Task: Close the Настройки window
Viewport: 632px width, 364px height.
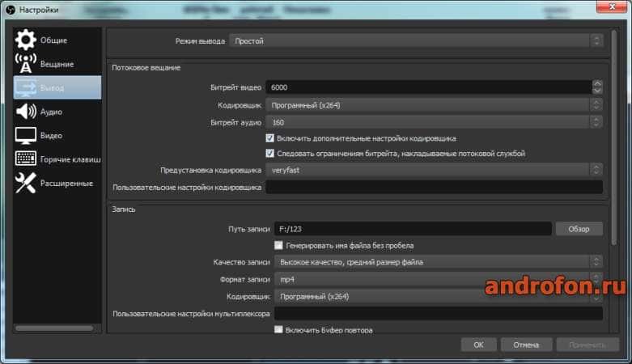Action: pyautogui.click(x=612, y=6)
